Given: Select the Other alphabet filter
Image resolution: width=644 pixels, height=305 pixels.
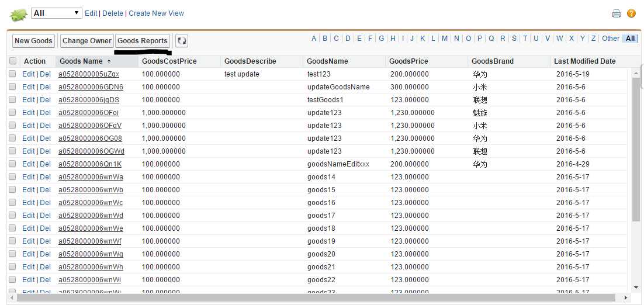Looking at the screenshot, I should click(611, 39).
